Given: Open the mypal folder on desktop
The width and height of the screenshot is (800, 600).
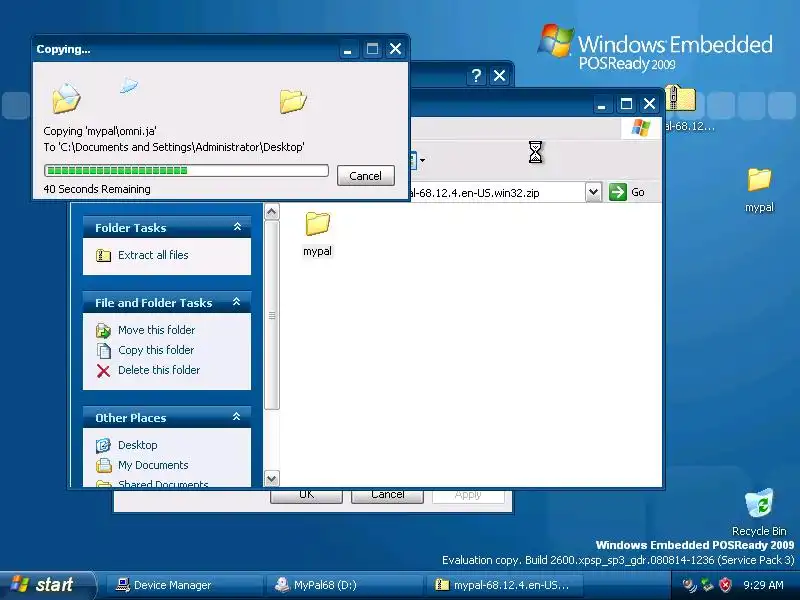Looking at the screenshot, I should [759, 190].
